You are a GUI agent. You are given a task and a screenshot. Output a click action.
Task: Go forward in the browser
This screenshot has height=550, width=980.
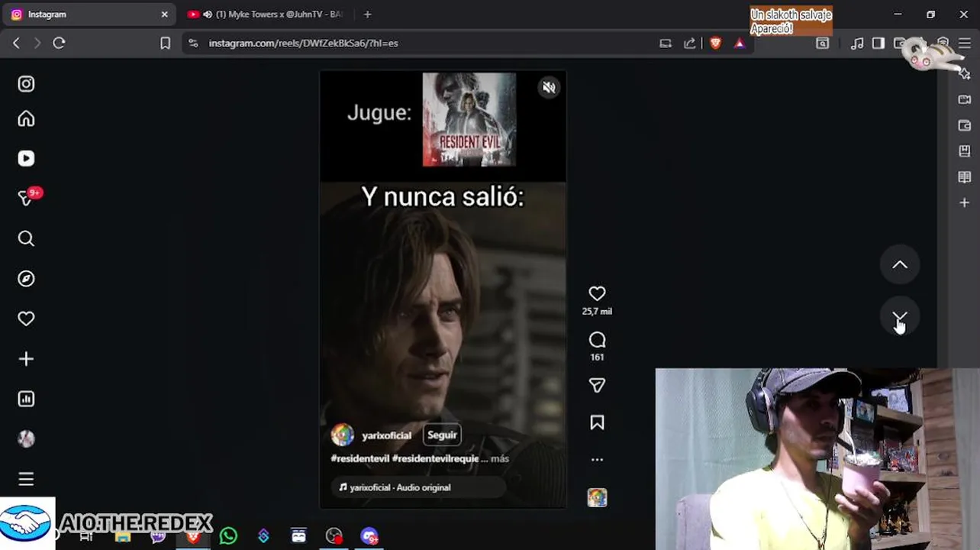[37, 43]
